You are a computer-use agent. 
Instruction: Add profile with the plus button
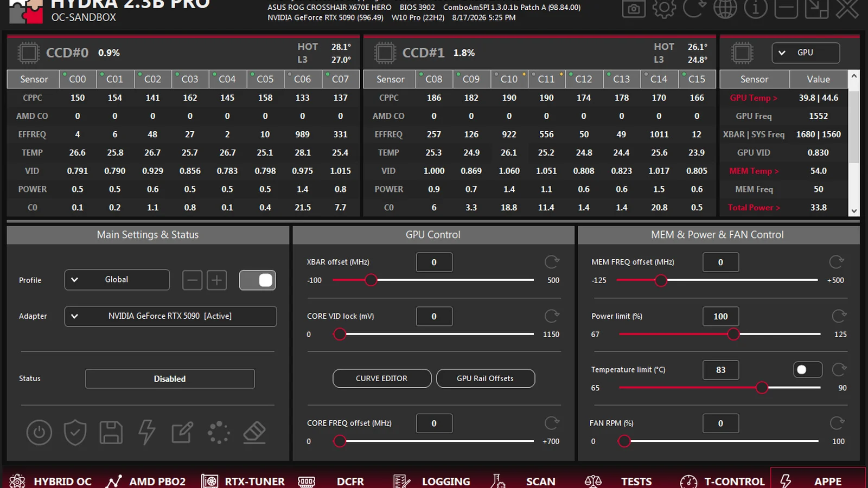pyautogui.click(x=217, y=280)
